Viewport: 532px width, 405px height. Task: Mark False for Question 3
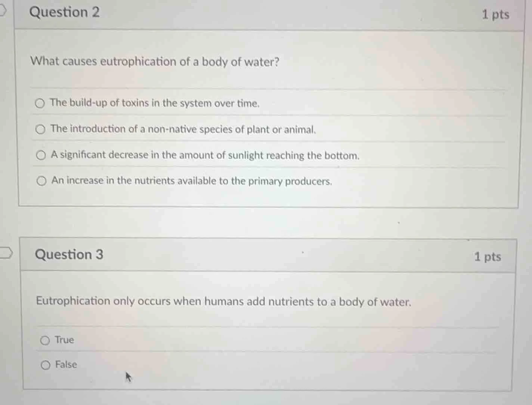pyautogui.click(x=45, y=365)
